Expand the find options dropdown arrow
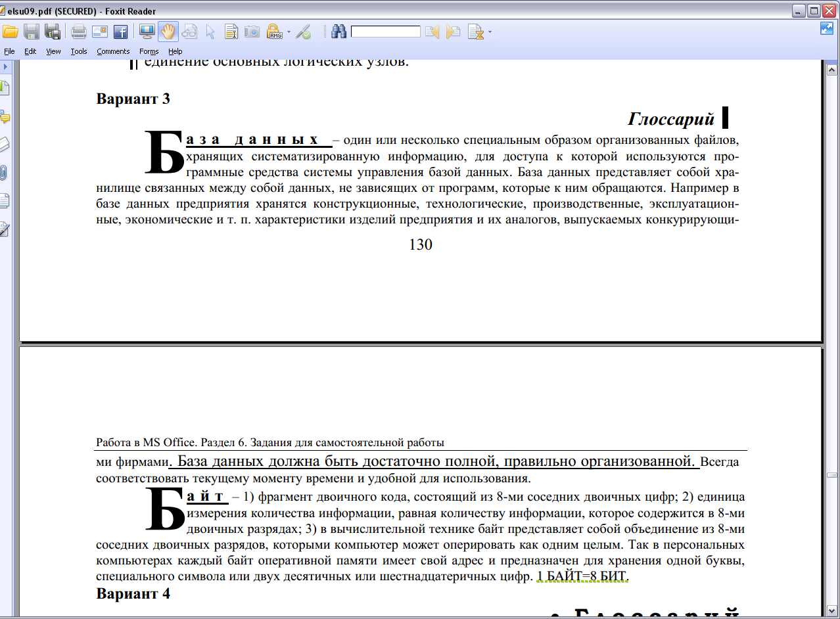840x619 pixels. pyautogui.click(x=490, y=32)
